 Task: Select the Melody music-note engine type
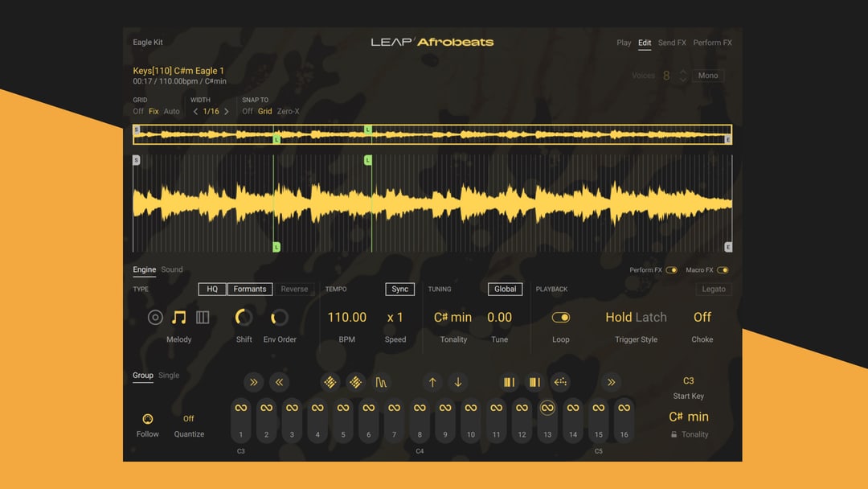click(x=178, y=318)
